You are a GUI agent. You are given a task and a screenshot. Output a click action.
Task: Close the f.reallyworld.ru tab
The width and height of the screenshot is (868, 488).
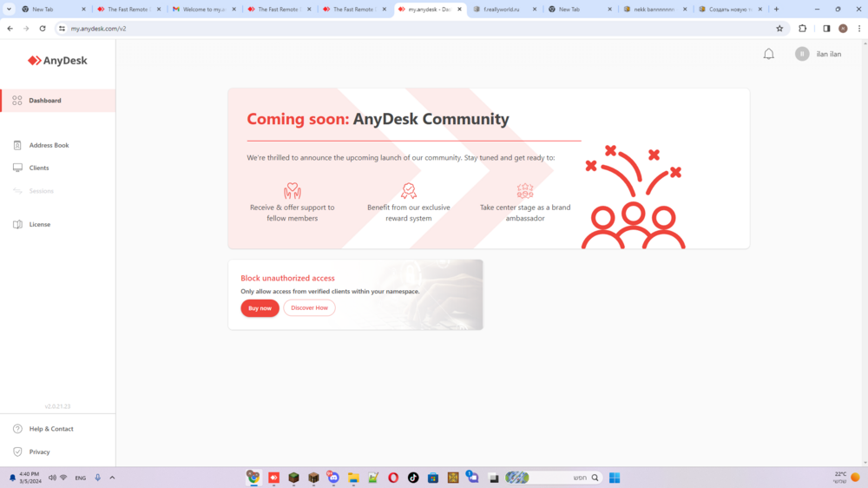535,9
